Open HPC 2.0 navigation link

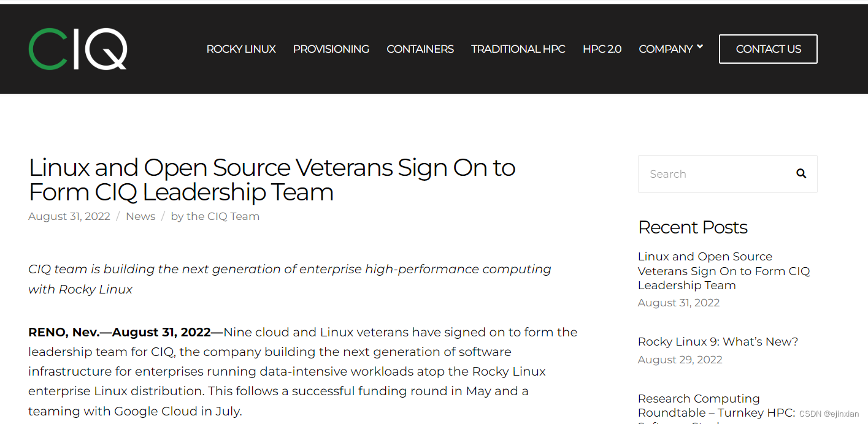(602, 49)
